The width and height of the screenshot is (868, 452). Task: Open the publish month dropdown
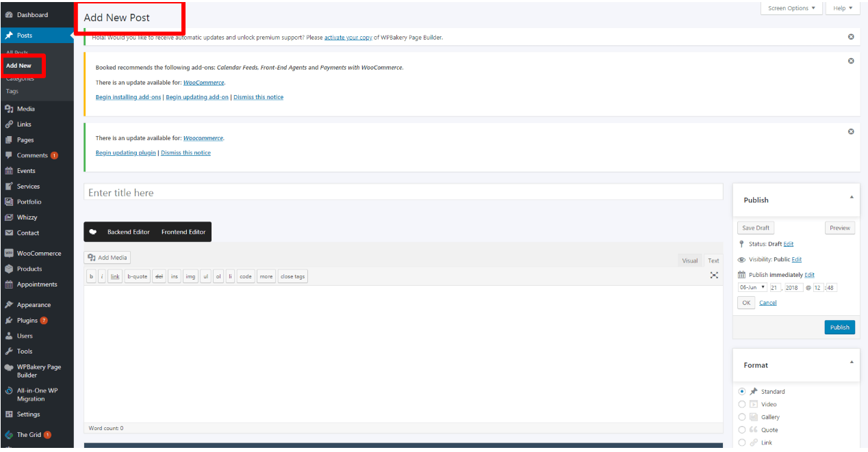pyautogui.click(x=752, y=287)
